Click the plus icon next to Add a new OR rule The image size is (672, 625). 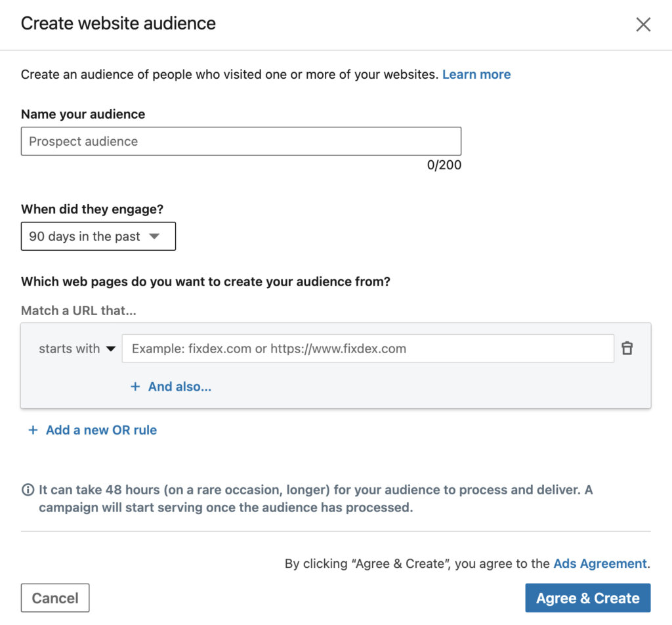click(33, 429)
